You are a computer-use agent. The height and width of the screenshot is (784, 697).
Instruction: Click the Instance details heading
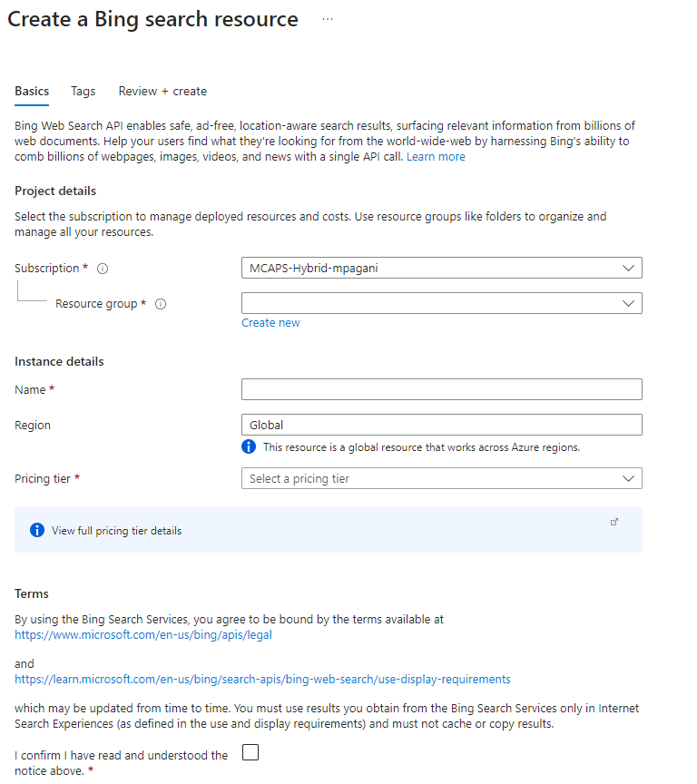tap(59, 361)
